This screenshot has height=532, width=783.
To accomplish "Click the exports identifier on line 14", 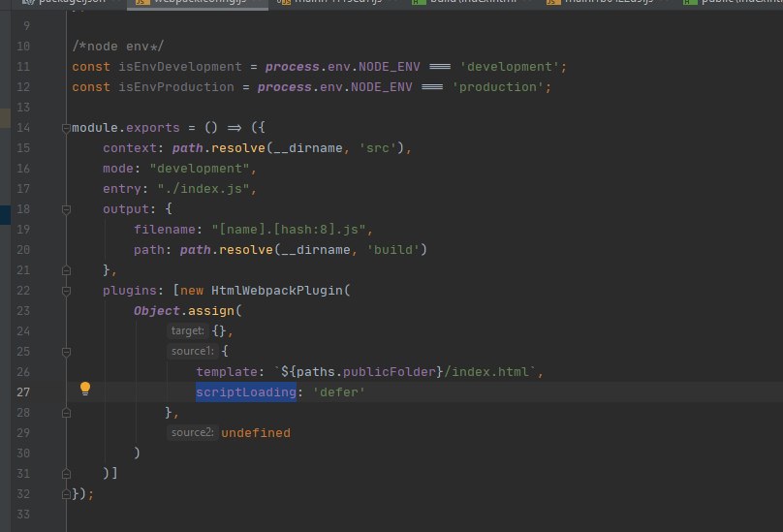I will [153, 127].
